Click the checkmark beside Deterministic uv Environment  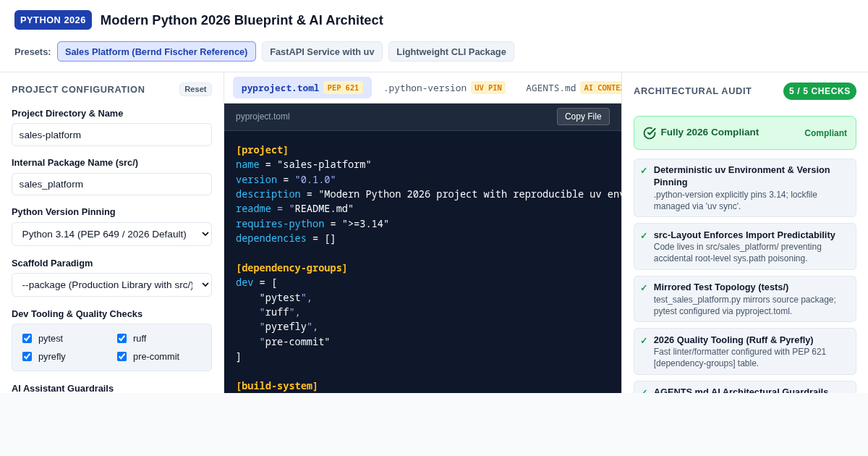[x=644, y=171]
